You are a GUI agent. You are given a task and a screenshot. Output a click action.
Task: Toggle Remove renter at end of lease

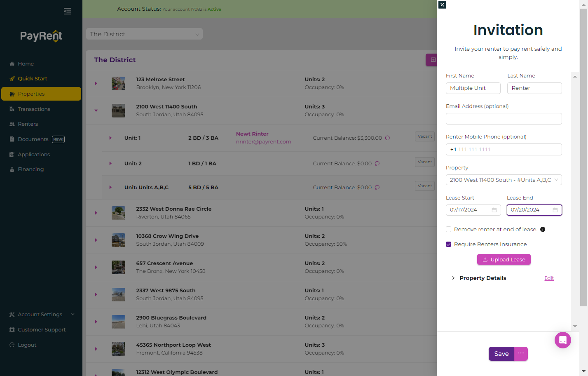448,229
